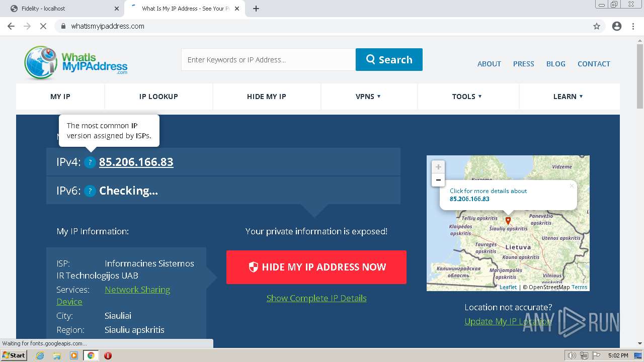Click HIDE MY IP ADDRESS NOW button
This screenshot has height=362, width=644.
(x=316, y=267)
